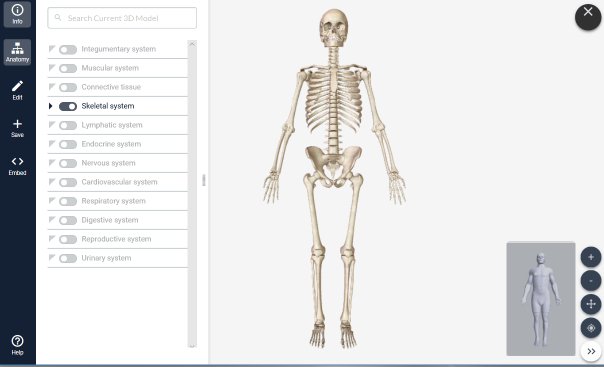The height and width of the screenshot is (367, 604).
Task: Click the skeleton skull in viewer
Action: click(334, 28)
